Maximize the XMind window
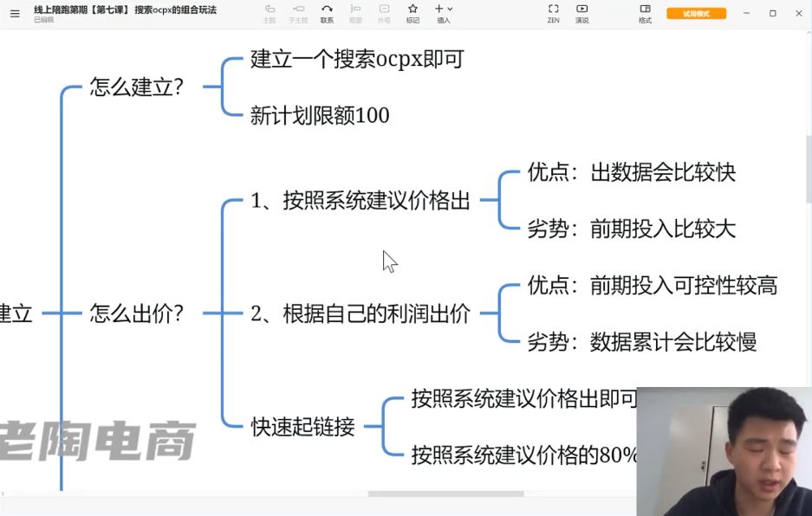The height and width of the screenshot is (516, 812). coord(773,14)
